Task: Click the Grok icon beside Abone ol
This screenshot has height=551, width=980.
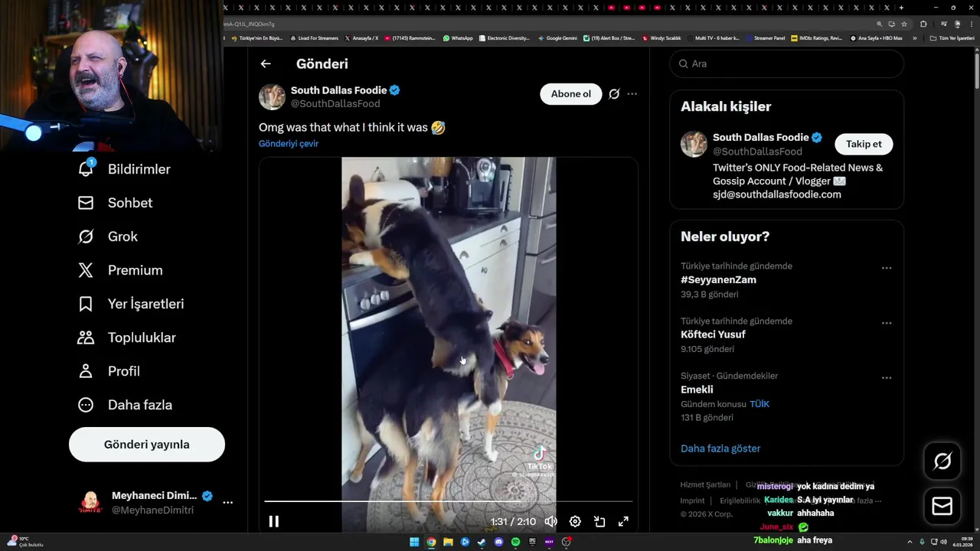Action: pos(614,94)
